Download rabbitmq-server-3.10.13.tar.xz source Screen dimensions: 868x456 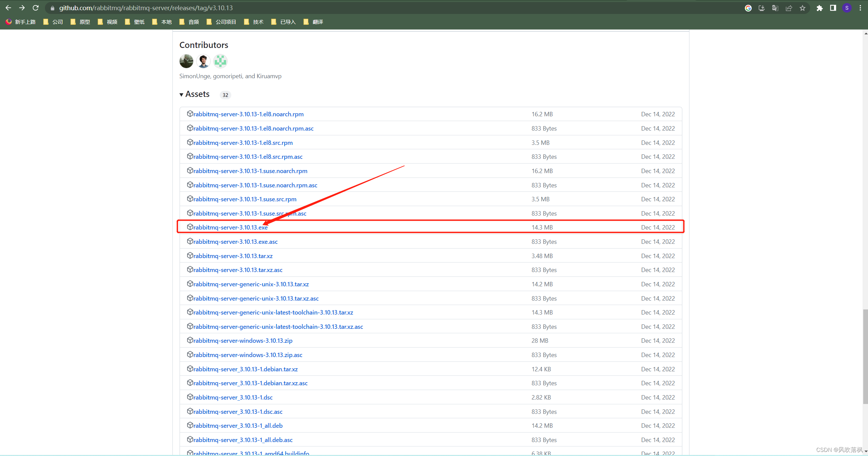coord(233,256)
